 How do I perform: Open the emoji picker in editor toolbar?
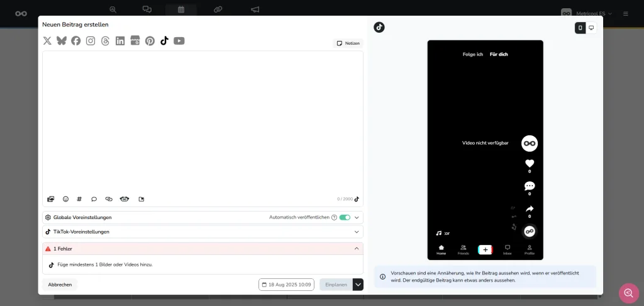click(x=65, y=199)
